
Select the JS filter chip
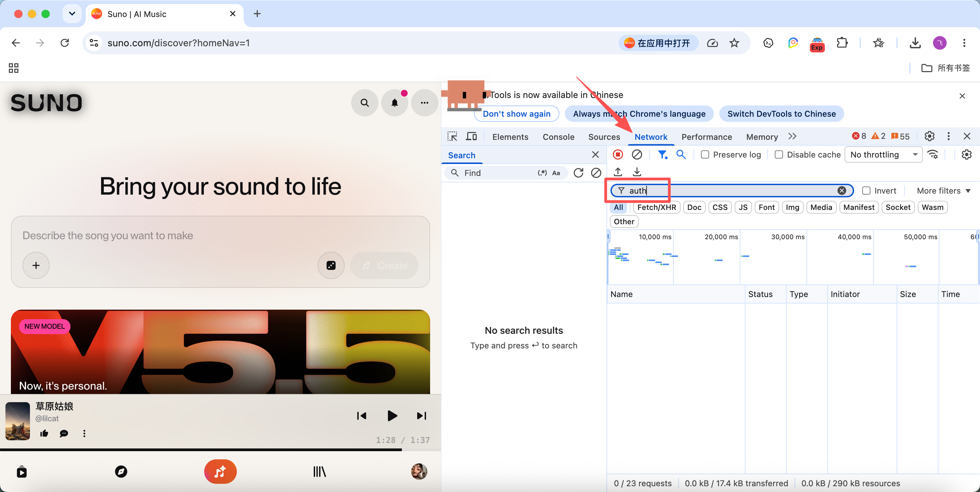coord(743,207)
